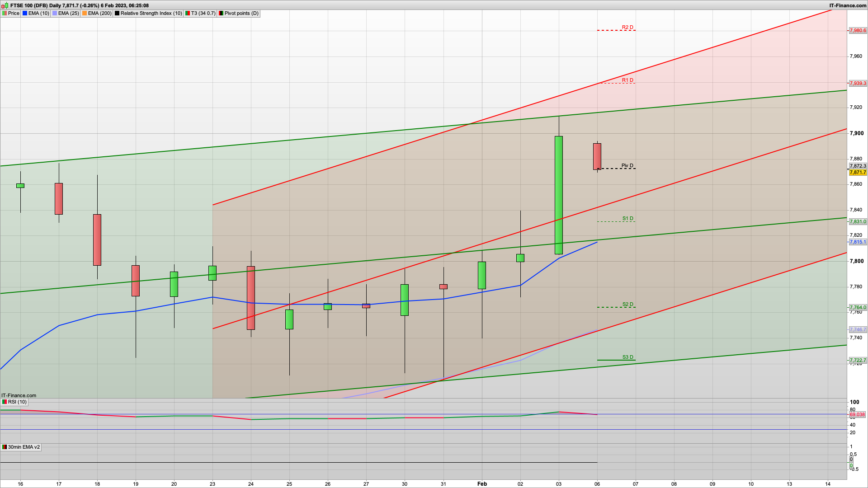The width and height of the screenshot is (868, 488).
Task: Click the T3 (34 0.7) indicator icon
Action: [188, 13]
